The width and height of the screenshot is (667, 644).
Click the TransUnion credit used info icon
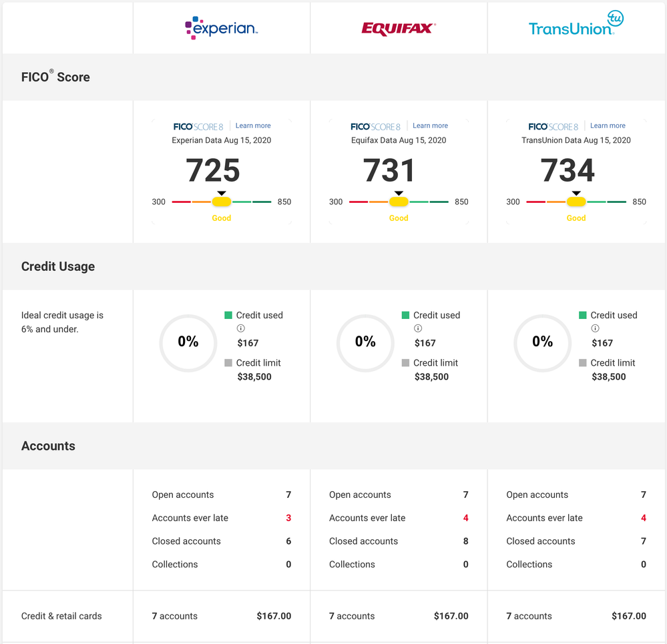pyautogui.click(x=595, y=328)
